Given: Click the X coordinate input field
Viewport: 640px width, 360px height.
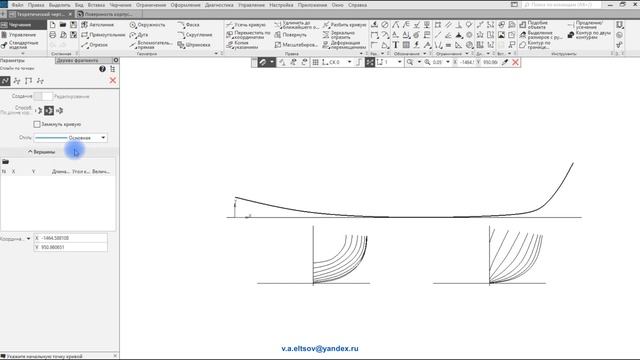Looking at the screenshot, I should pos(71,238).
